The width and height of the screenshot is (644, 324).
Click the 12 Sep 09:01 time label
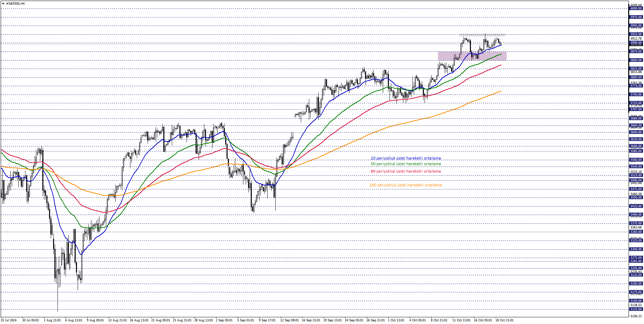(289, 320)
